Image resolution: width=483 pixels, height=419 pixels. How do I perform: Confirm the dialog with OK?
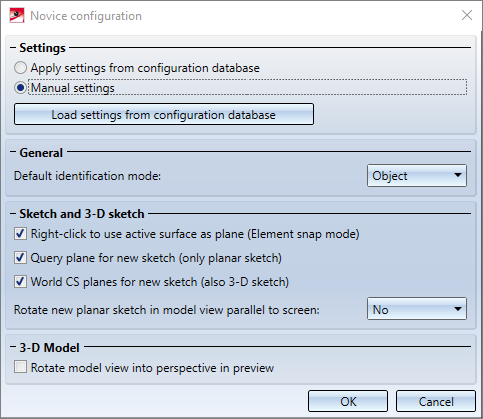coord(348,401)
